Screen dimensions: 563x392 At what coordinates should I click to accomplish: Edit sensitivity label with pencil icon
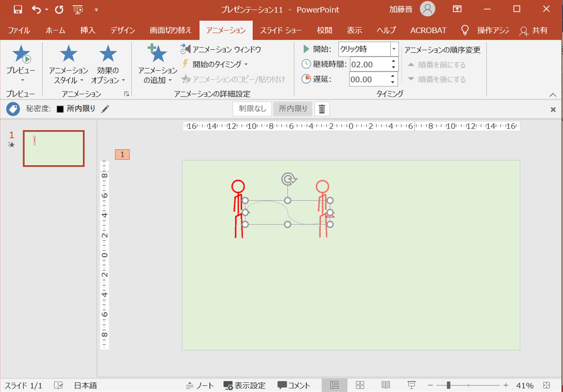(x=105, y=109)
